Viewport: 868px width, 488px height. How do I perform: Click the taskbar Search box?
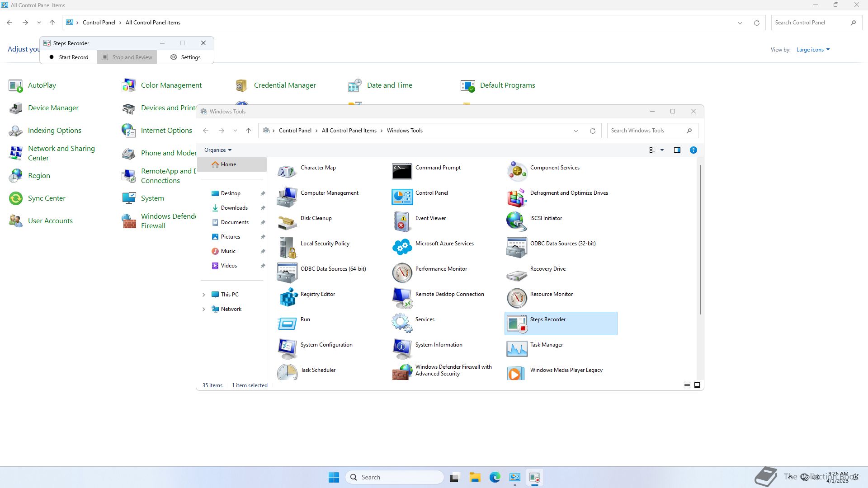point(395,477)
